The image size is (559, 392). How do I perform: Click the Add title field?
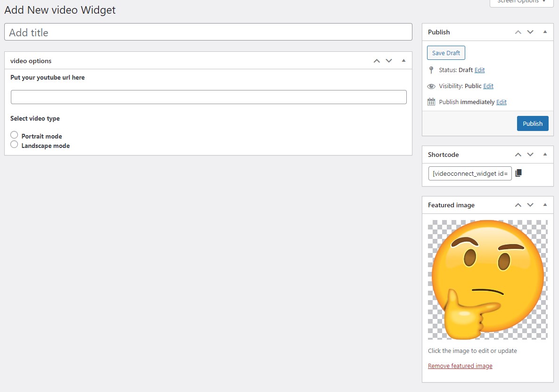(208, 32)
